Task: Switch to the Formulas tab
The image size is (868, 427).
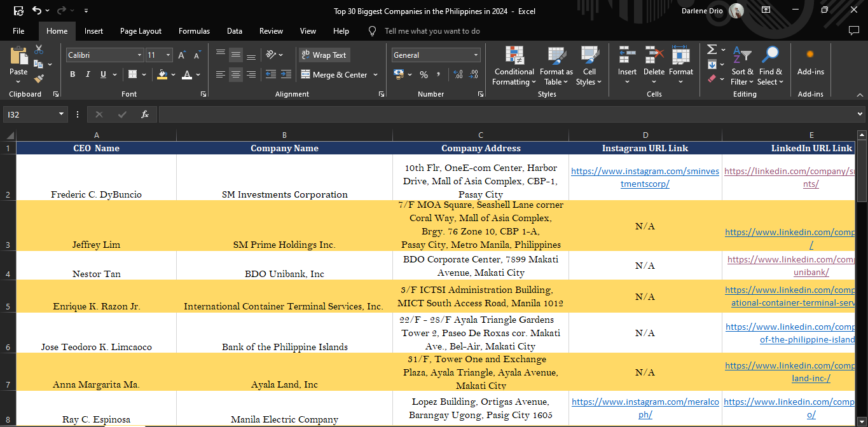Action: pyautogui.click(x=194, y=30)
